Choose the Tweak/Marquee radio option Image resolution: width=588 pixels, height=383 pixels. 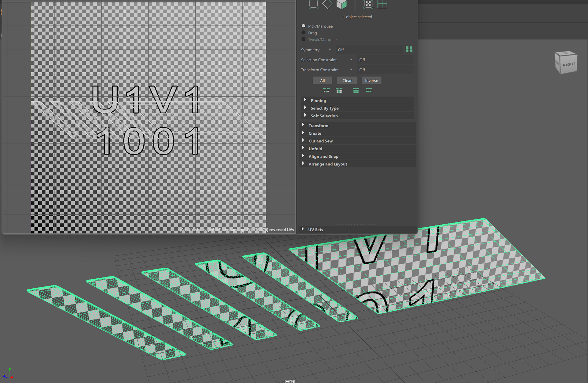coord(303,39)
